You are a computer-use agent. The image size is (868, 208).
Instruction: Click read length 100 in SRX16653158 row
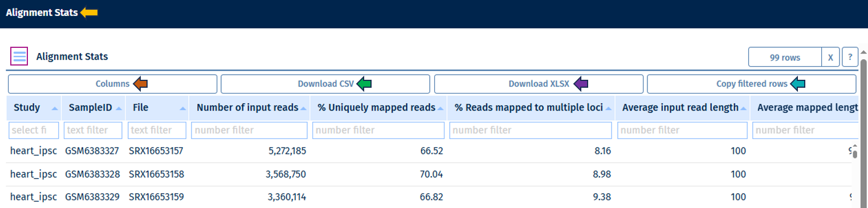(x=739, y=174)
